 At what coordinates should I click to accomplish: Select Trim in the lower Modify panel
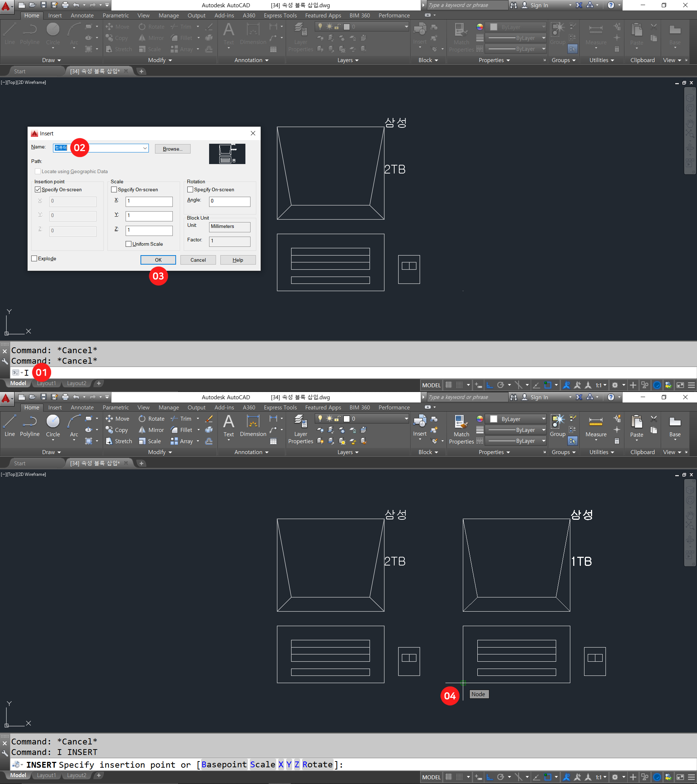pyautogui.click(x=181, y=419)
